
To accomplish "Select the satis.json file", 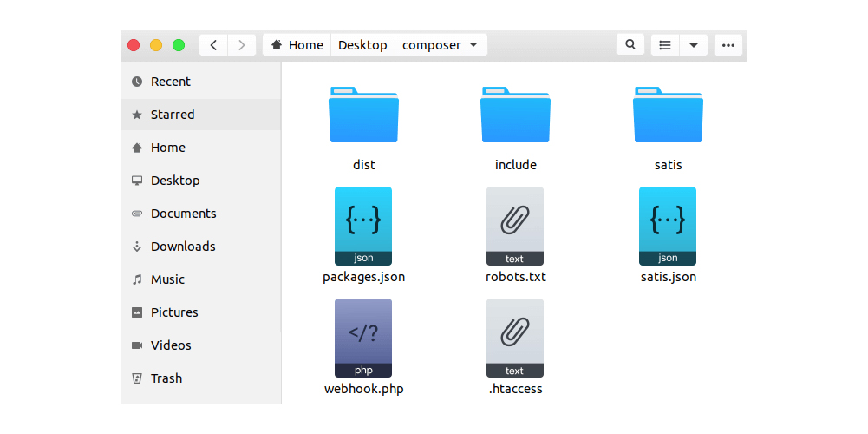I will coord(668,226).
